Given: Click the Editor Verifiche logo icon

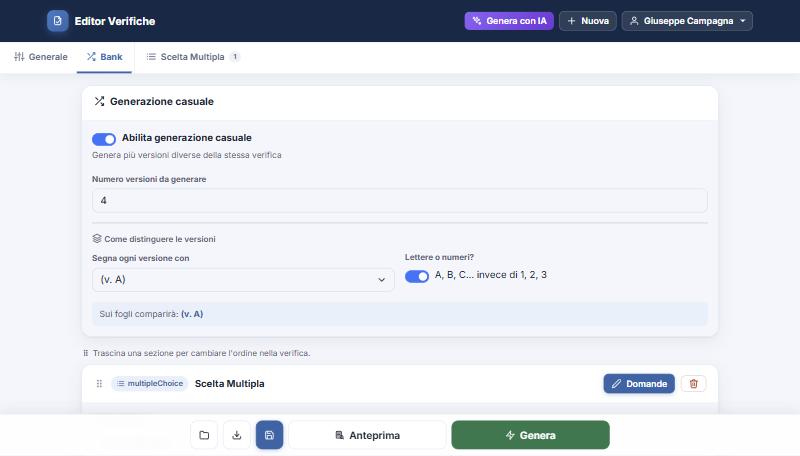Looking at the screenshot, I should (x=58, y=21).
